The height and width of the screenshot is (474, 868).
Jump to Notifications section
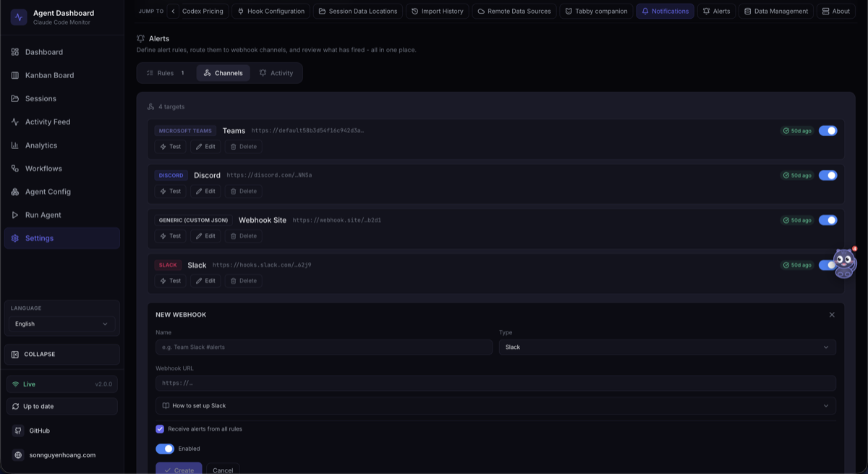(x=665, y=11)
